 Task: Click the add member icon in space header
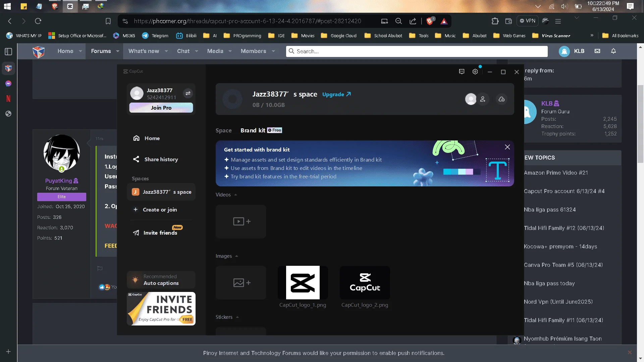pos(483,99)
